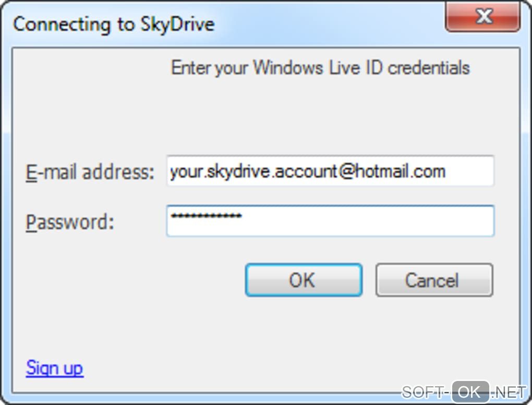
Task: Click the masked password asterisks
Action: 206,216
